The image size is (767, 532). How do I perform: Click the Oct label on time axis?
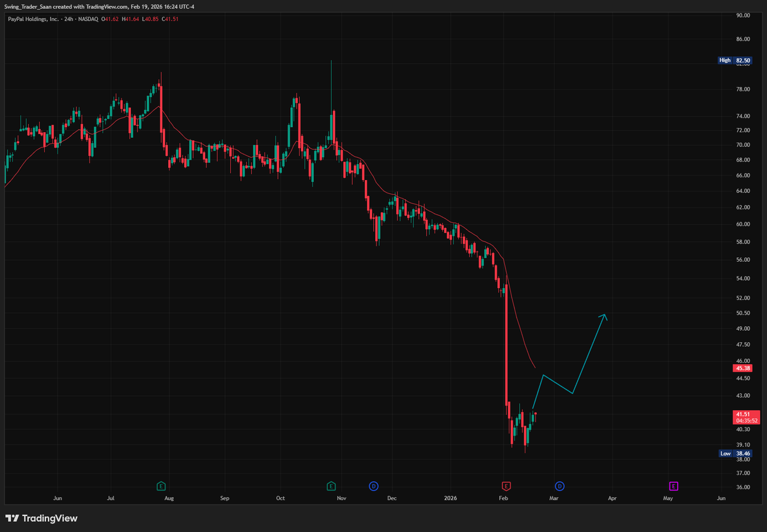click(280, 498)
